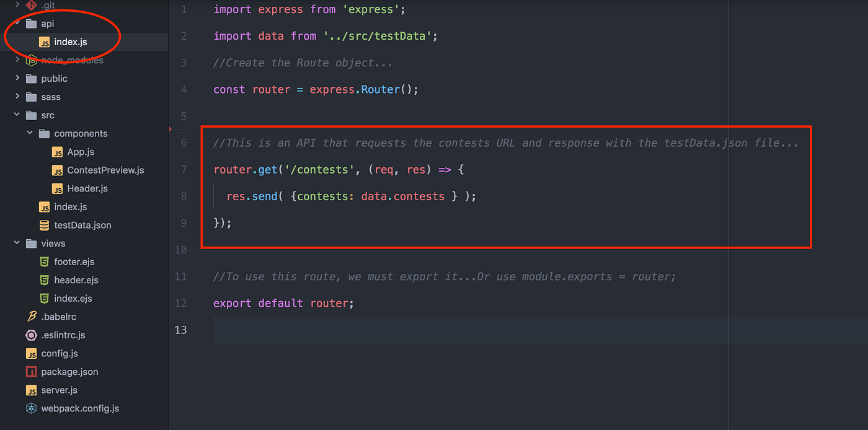The image size is (868, 430).
Task: Click the JS icon beside server.js
Action: pos(32,390)
